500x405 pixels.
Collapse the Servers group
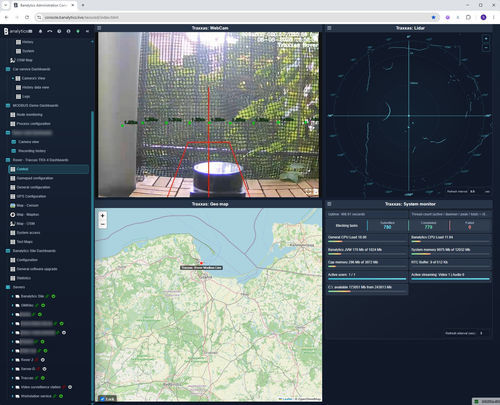coord(8,287)
